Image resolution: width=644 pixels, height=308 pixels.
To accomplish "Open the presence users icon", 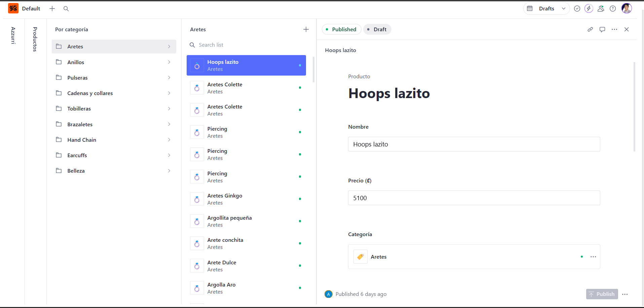I will pyautogui.click(x=601, y=9).
